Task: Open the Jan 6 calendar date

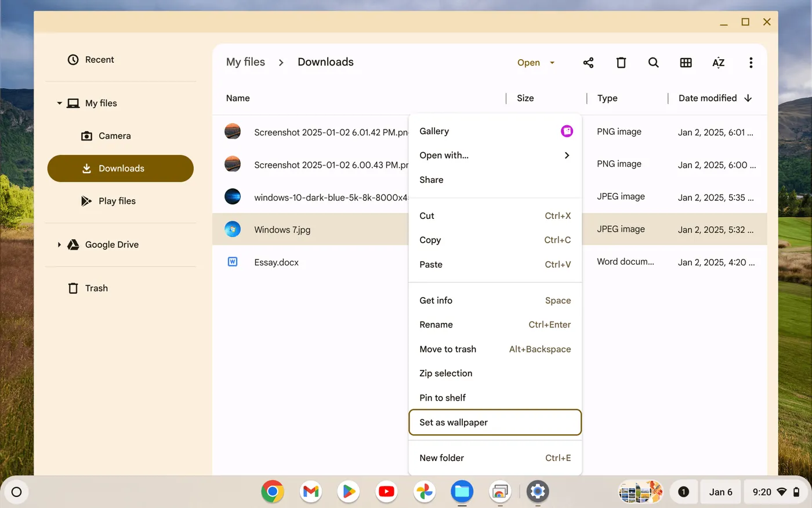Action: [720, 492]
